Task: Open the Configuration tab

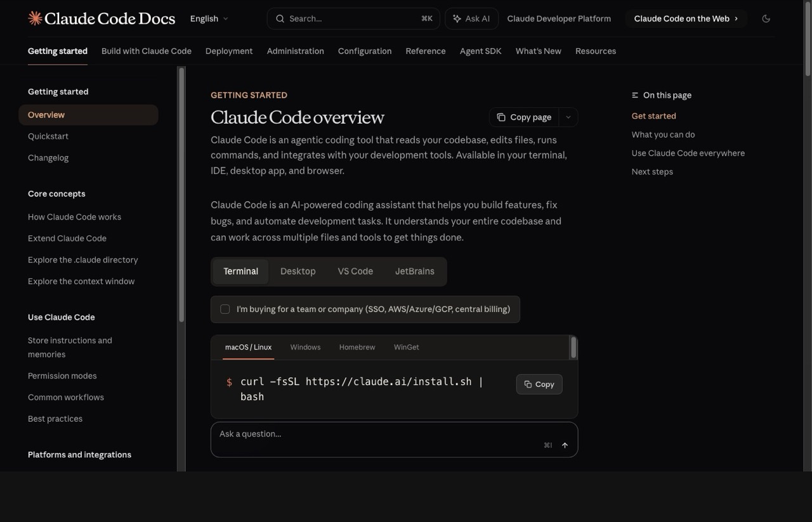Action: 365,51
